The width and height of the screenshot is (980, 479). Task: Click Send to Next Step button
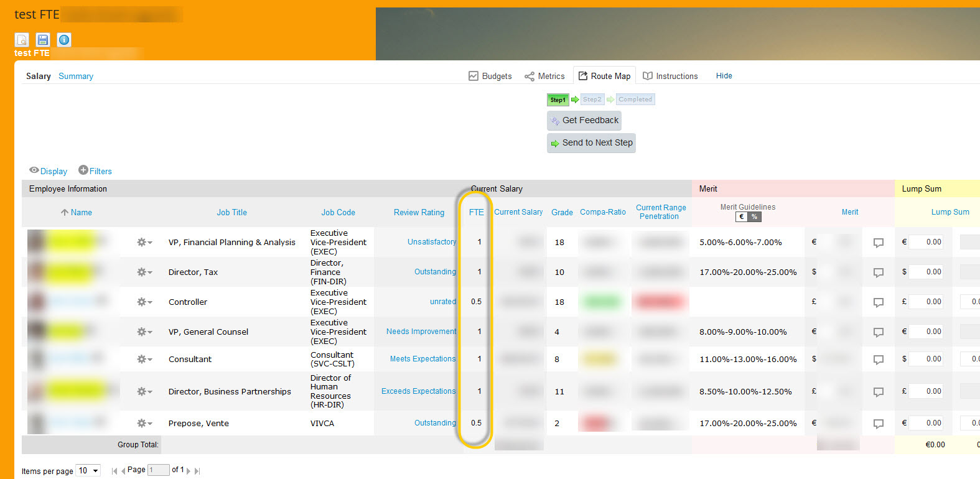(591, 142)
